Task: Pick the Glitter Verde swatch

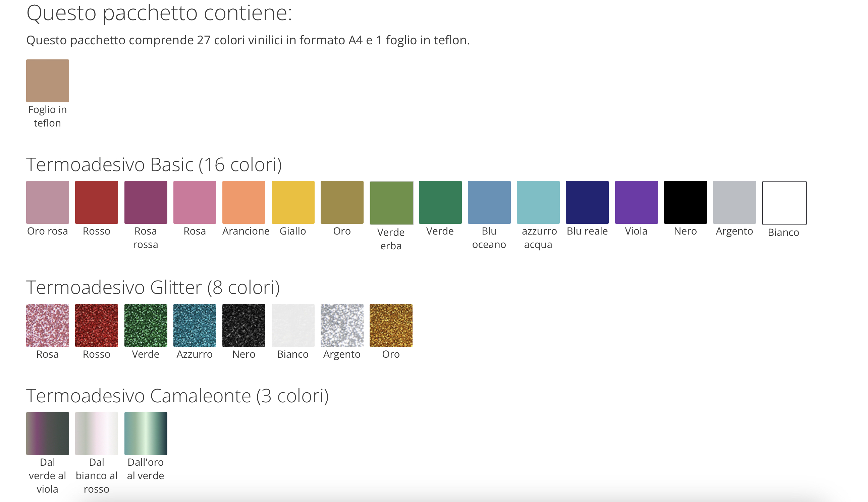Action: point(146,325)
